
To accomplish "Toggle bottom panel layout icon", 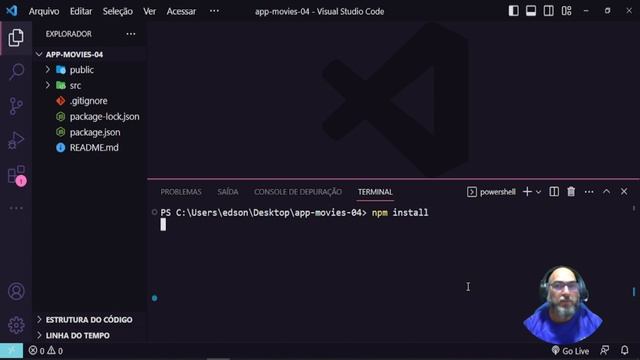I will [531, 11].
